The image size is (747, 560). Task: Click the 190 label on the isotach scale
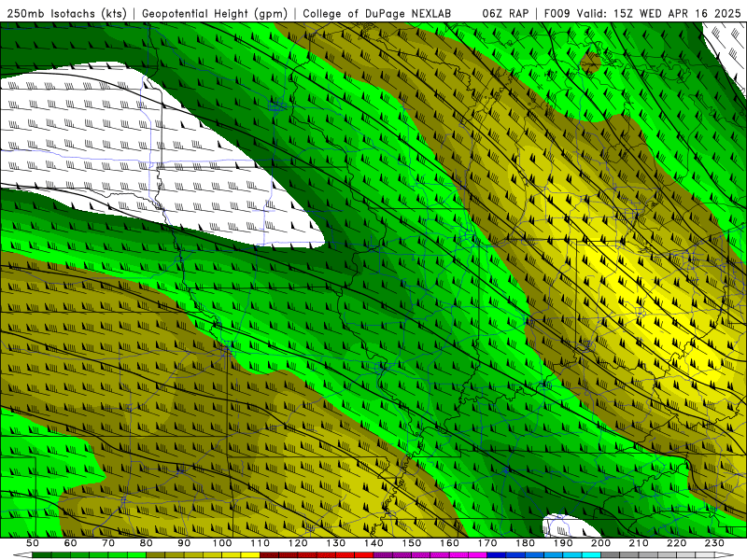(563, 543)
